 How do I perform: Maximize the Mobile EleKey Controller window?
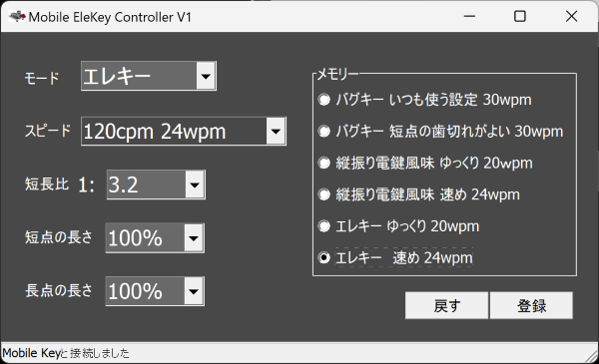point(520,16)
